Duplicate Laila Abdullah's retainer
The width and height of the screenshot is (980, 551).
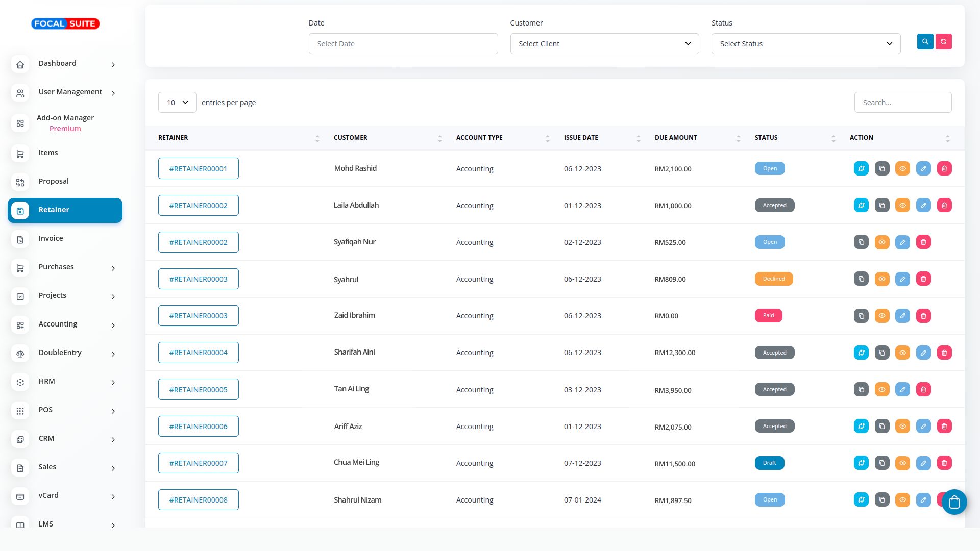coord(882,206)
